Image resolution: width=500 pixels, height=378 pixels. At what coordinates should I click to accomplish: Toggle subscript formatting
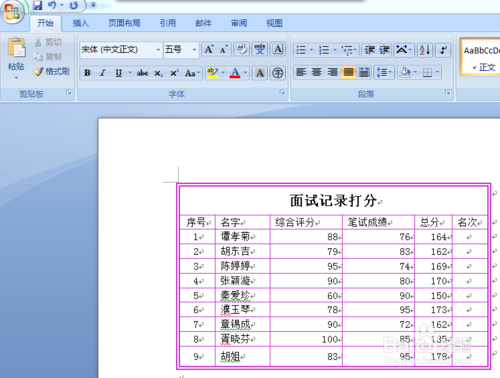(158, 73)
